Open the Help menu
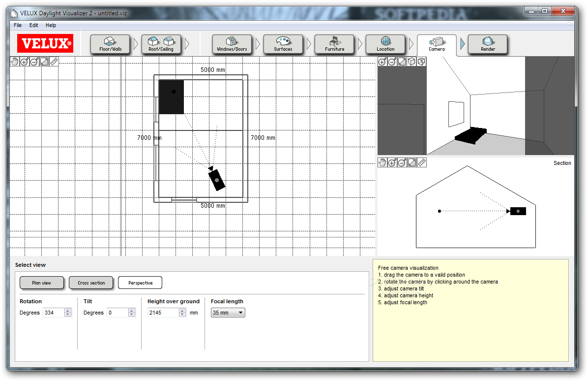 51,25
